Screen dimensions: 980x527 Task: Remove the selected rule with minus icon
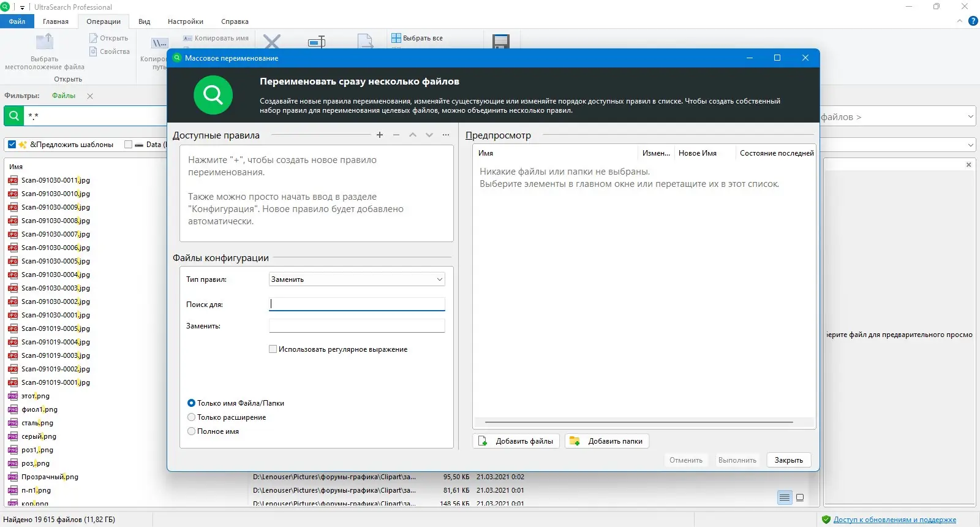(x=396, y=135)
